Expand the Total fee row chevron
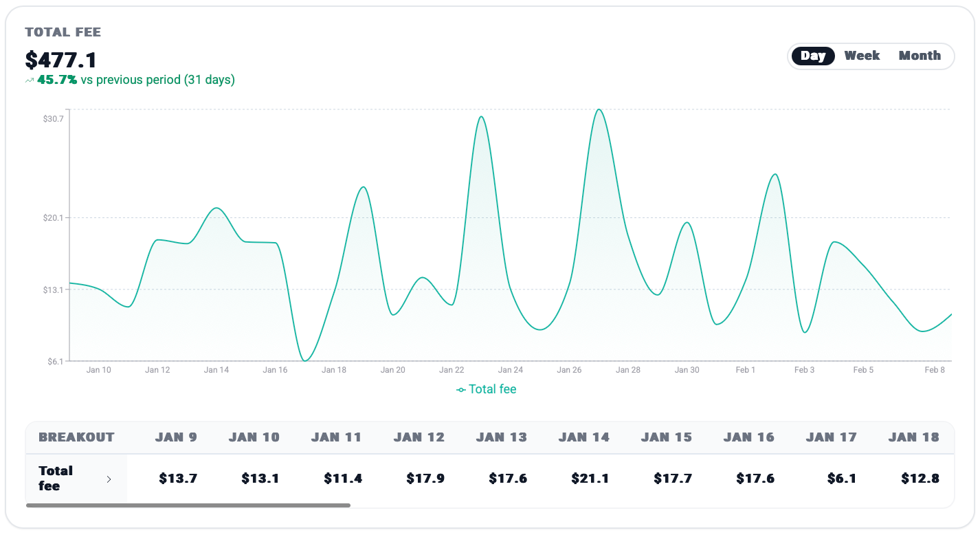The image size is (980, 535). (109, 479)
